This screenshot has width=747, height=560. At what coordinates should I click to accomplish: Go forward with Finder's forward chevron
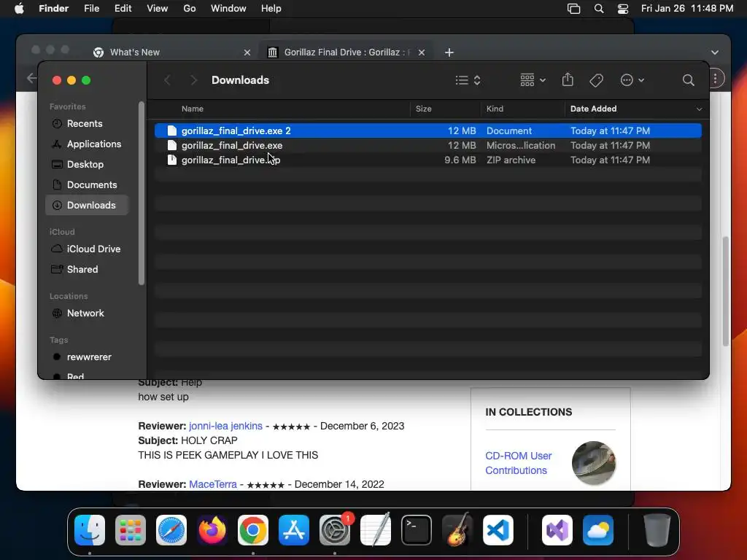[193, 80]
